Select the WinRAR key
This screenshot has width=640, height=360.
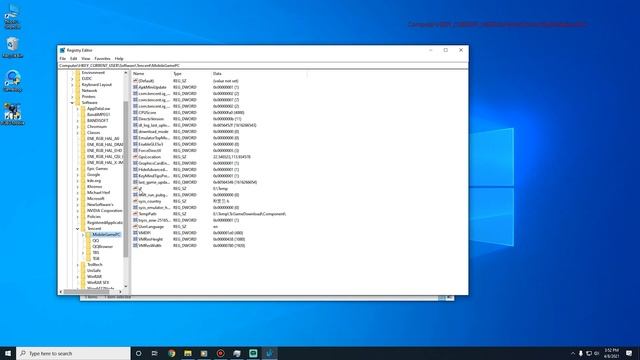click(94, 277)
